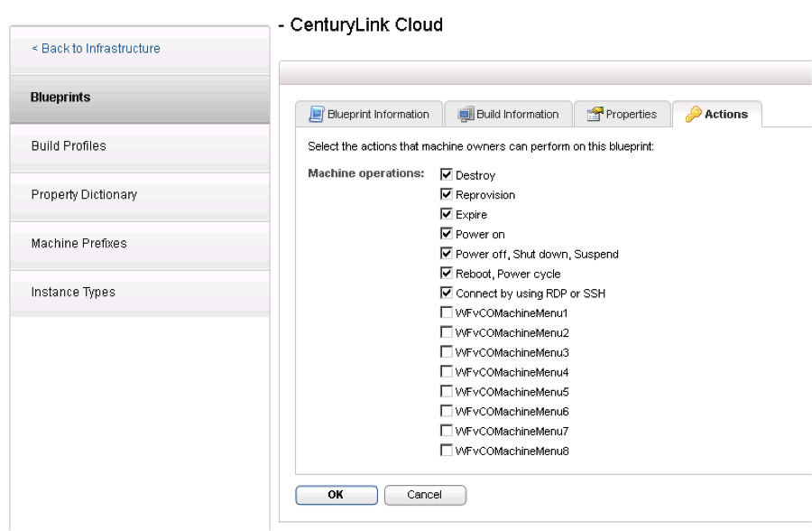The height and width of the screenshot is (531, 812).
Task: Open Instance Types in the sidebar
Action: coord(140,293)
